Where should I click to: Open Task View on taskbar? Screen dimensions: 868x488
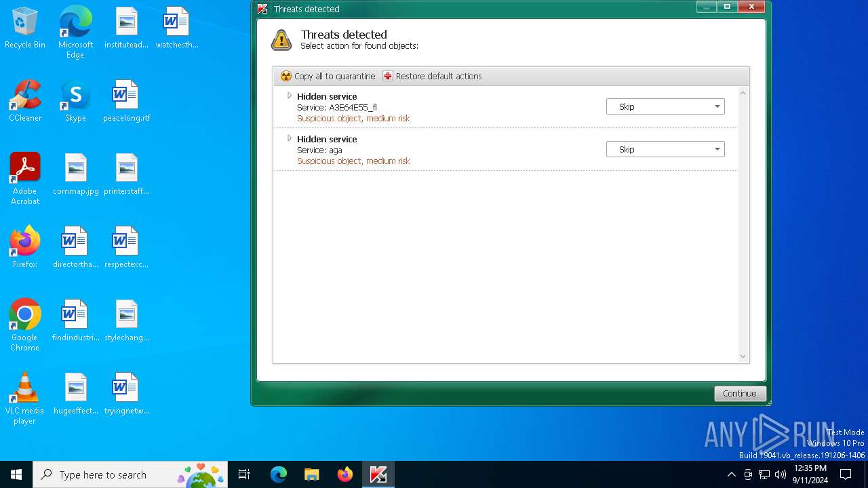[x=244, y=474]
